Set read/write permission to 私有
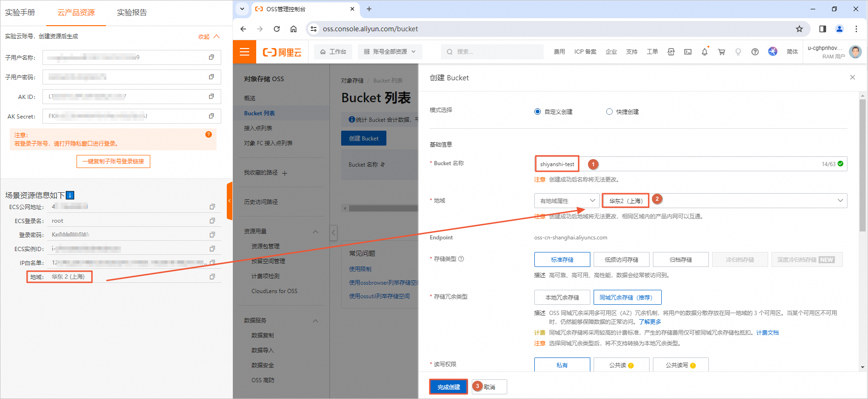This screenshot has width=868, height=399. [562, 365]
